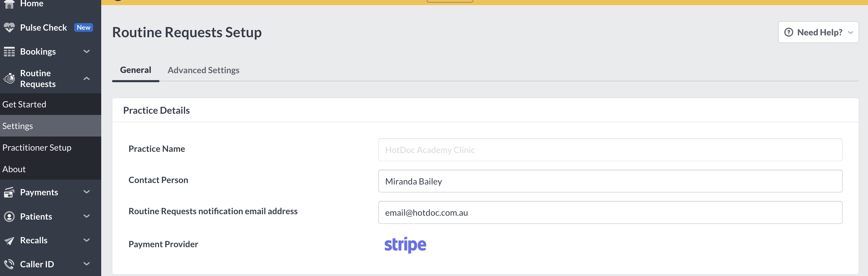Click the Routine Requests stopwatch icon
Screen dimensions: 868x276
coord(9,78)
